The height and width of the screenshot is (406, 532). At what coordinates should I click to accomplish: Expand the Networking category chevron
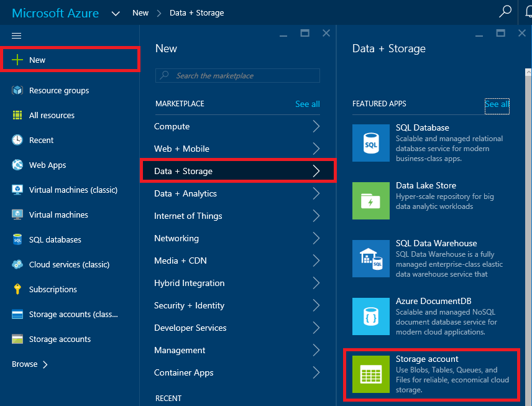316,239
